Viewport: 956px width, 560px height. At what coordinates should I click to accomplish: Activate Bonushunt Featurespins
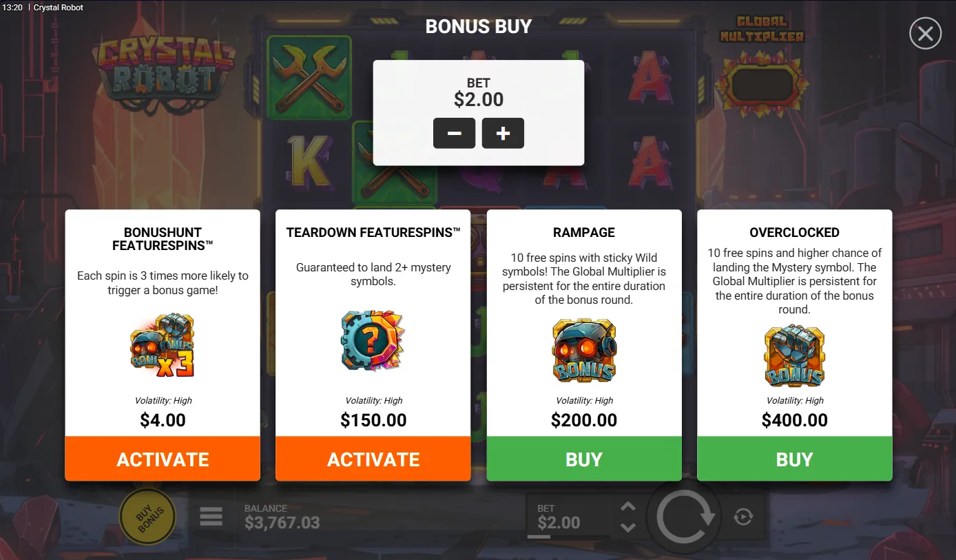[163, 459]
